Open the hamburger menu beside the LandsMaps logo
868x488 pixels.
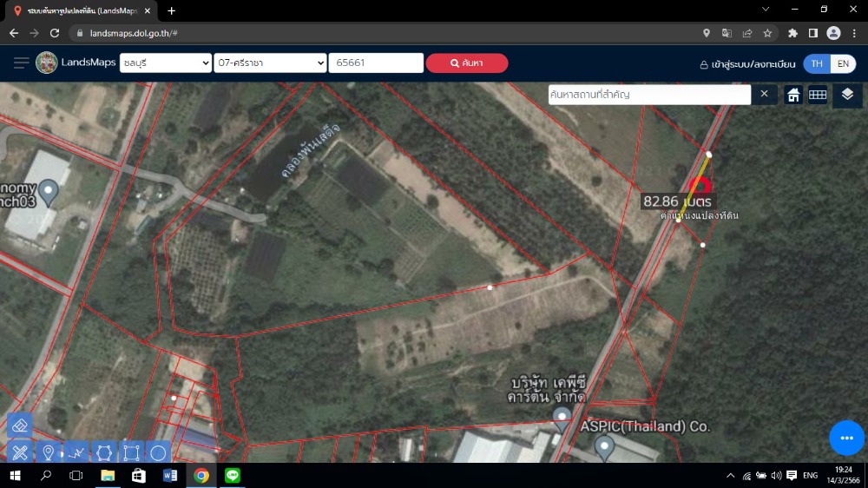(21, 63)
